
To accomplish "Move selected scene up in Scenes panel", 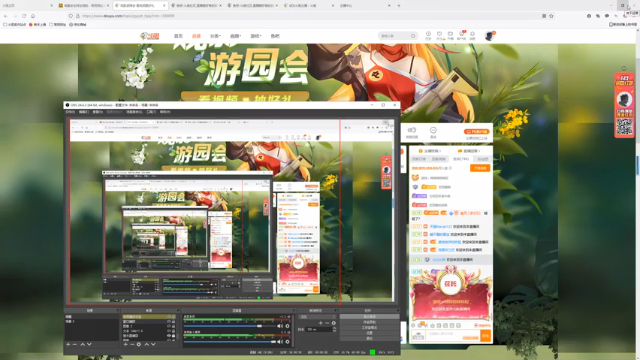I will pyautogui.click(x=82, y=344).
